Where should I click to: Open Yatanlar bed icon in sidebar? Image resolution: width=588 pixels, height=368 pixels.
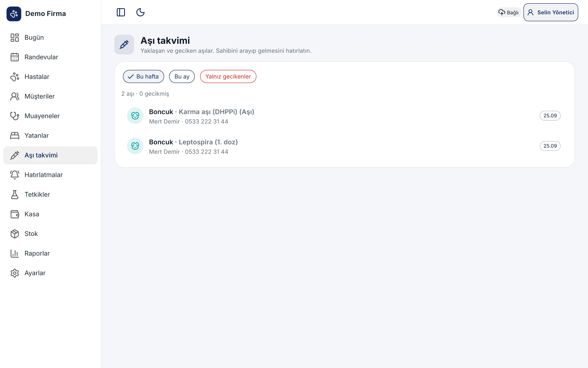pos(14,136)
